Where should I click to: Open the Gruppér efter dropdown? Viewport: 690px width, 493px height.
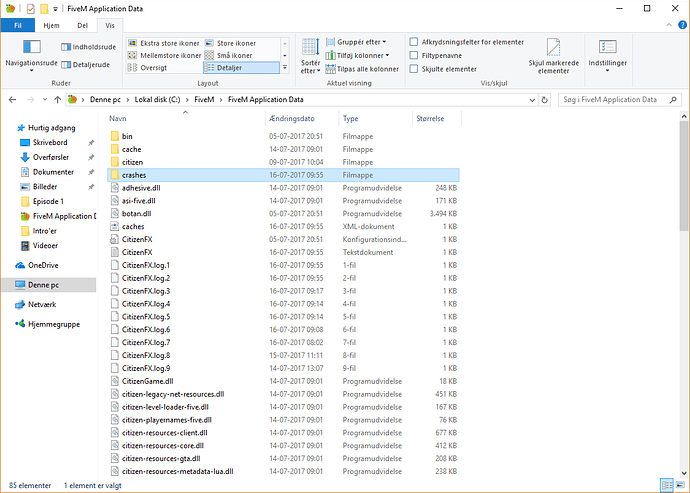pyautogui.click(x=356, y=42)
